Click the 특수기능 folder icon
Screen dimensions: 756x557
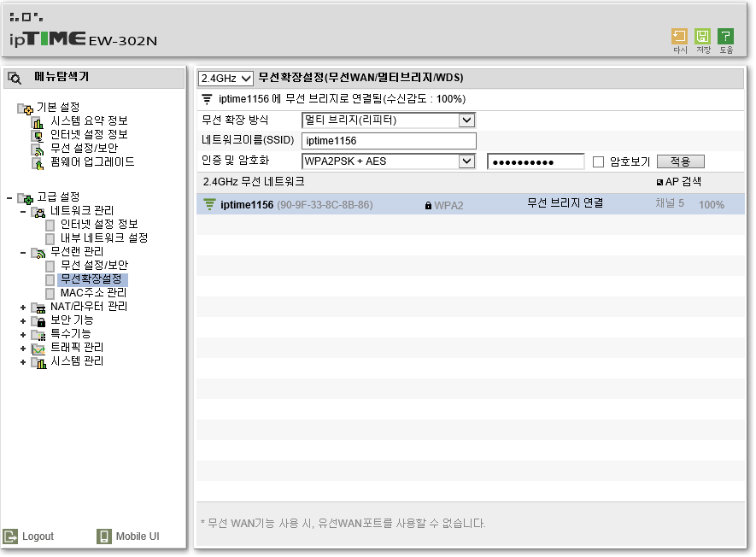[x=38, y=335]
